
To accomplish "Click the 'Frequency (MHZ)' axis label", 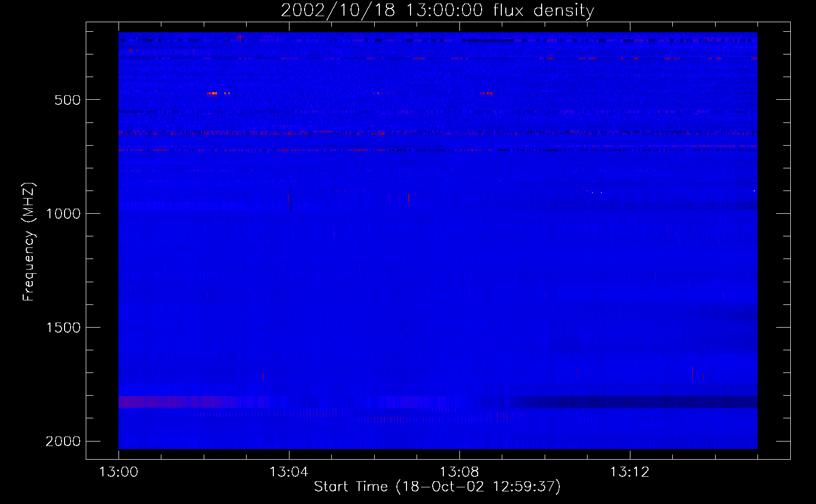I will (x=29, y=242).
